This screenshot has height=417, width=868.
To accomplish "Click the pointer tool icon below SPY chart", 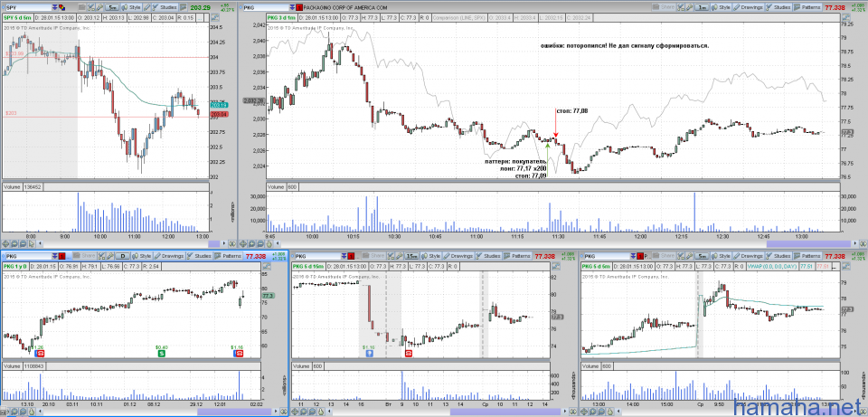I will coord(32,243).
